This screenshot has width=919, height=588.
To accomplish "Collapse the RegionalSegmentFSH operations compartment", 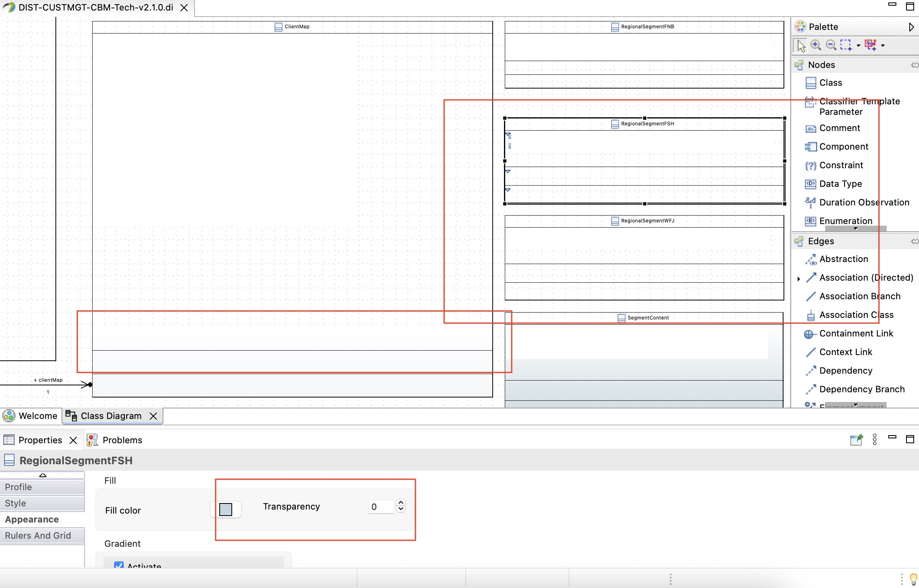I will tap(508, 171).
